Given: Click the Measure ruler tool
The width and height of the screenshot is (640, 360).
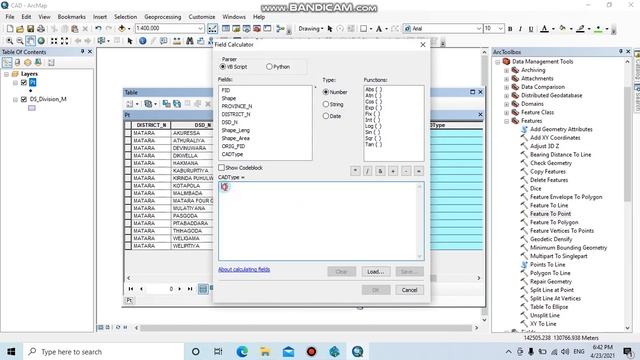Looking at the screenshot, I should click(177, 41).
